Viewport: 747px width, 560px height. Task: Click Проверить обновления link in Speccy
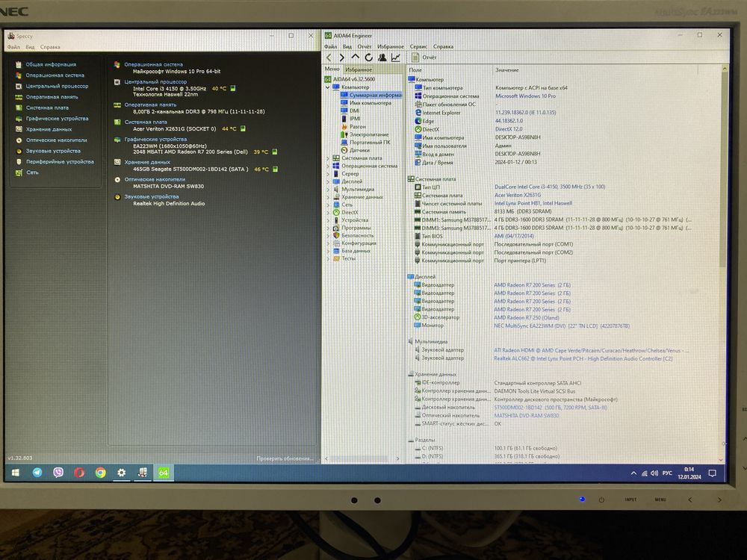pos(285,458)
